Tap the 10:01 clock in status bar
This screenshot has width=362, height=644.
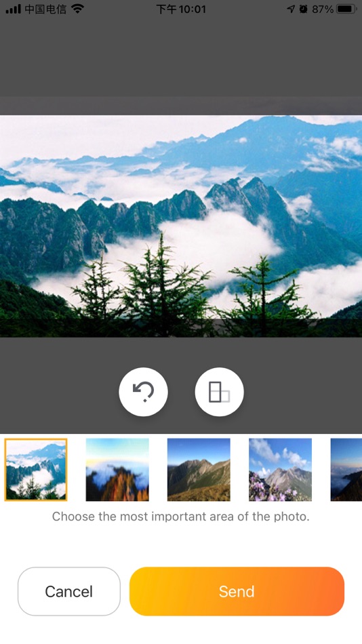(181, 9)
